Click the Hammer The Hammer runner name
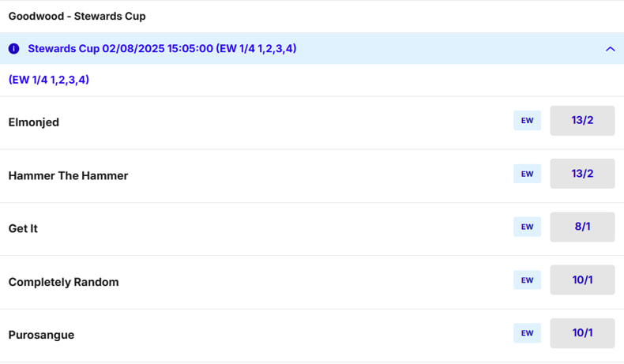The width and height of the screenshot is (624, 364). (68, 175)
